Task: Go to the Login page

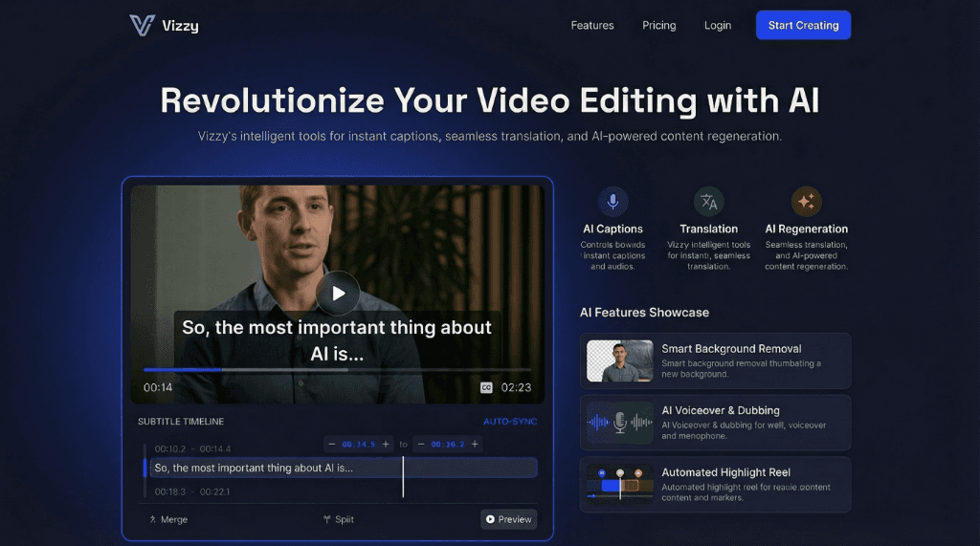Action: point(718,26)
